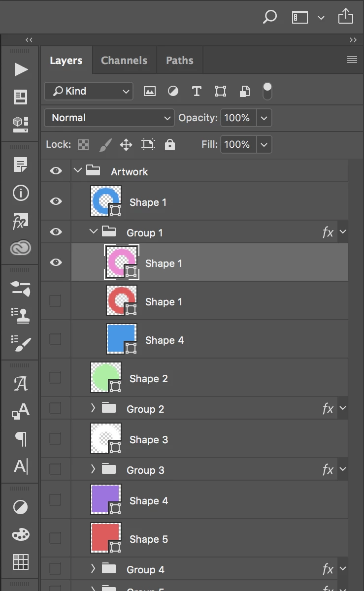Lock position move icon
This screenshot has height=591, width=364.
[126, 145]
